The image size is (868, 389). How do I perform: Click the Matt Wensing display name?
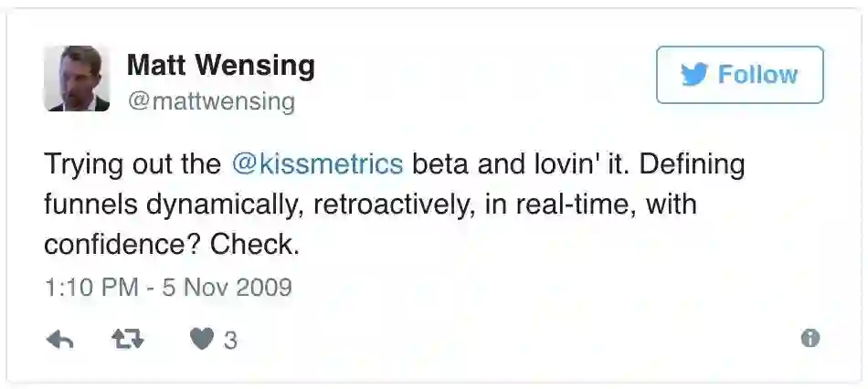(x=219, y=65)
